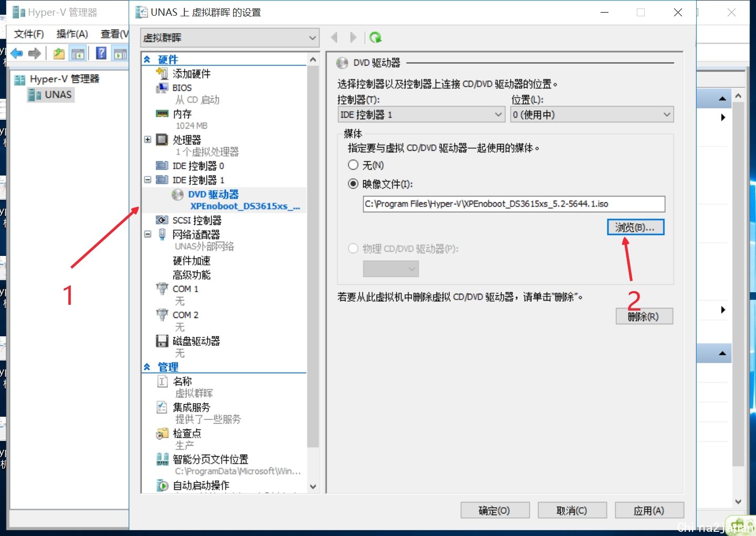This screenshot has width=756, height=536.
Task: Select the UNAS server in Hyper-V Manager tree
Action: [x=50, y=95]
